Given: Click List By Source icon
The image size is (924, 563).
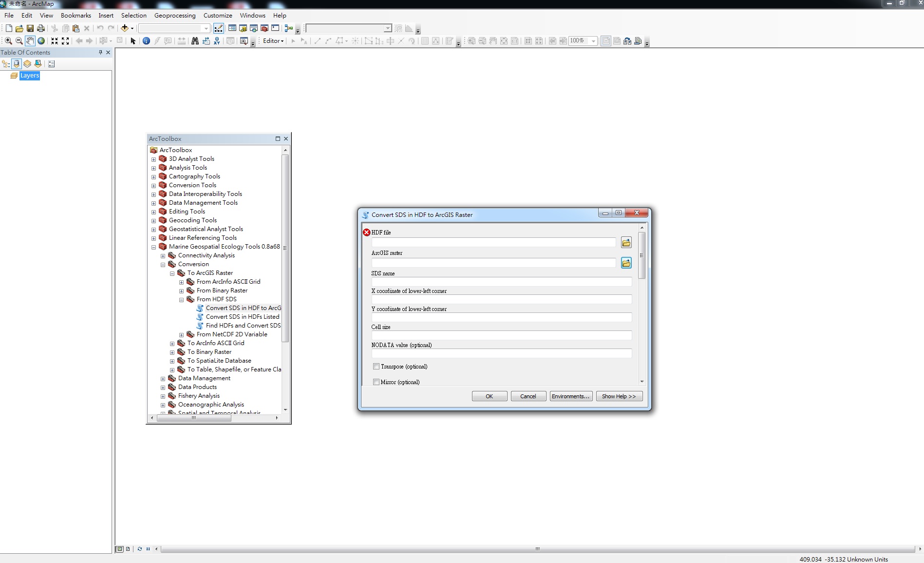Looking at the screenshot, I should (x=17, y=64).
